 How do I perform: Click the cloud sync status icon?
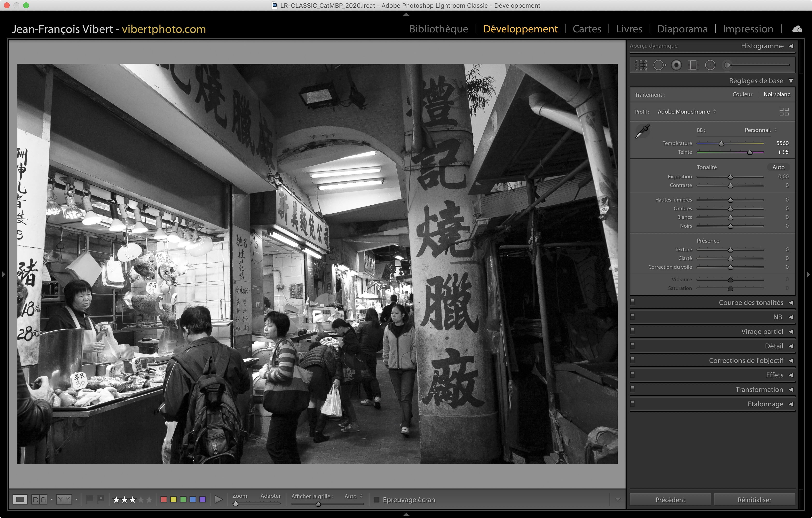coord(797,29)
